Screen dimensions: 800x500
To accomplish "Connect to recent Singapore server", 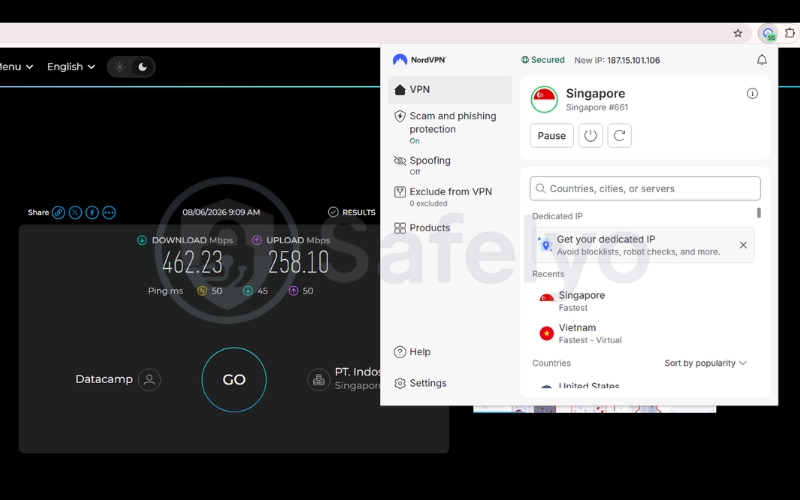I will (x=643, y=301).
